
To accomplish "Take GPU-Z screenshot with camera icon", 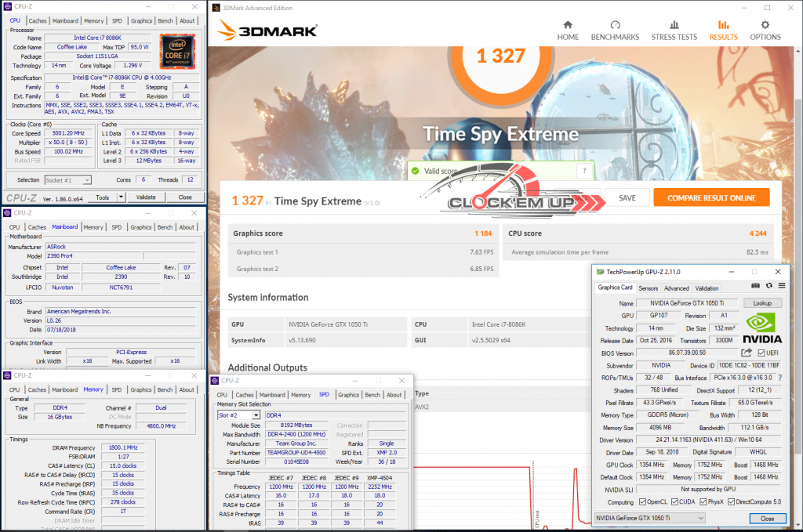I will pyautogui.click(x=755, y=285).
